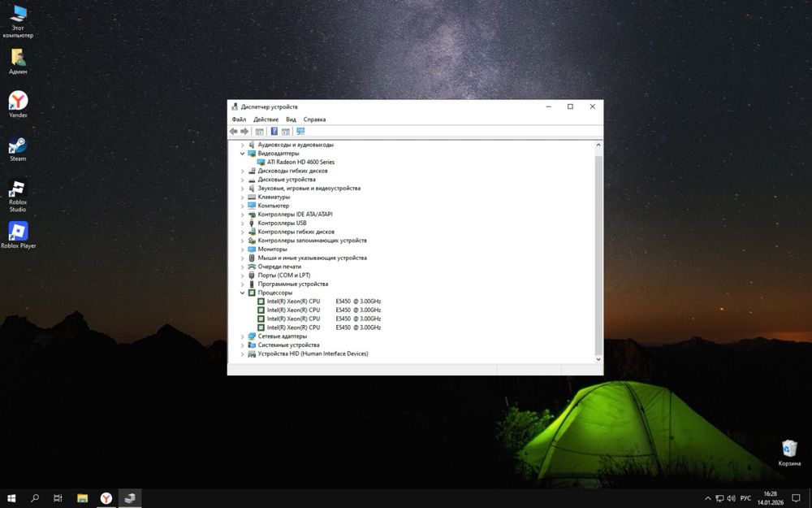
Task: Select Системные устройства row
Action: click(288, 345)
